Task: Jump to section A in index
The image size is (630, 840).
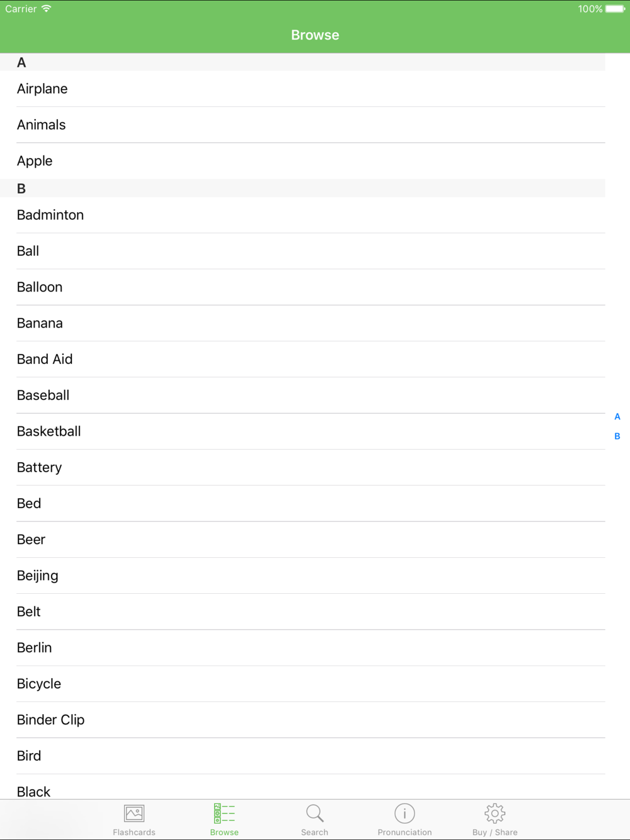Action: (617, 416)
